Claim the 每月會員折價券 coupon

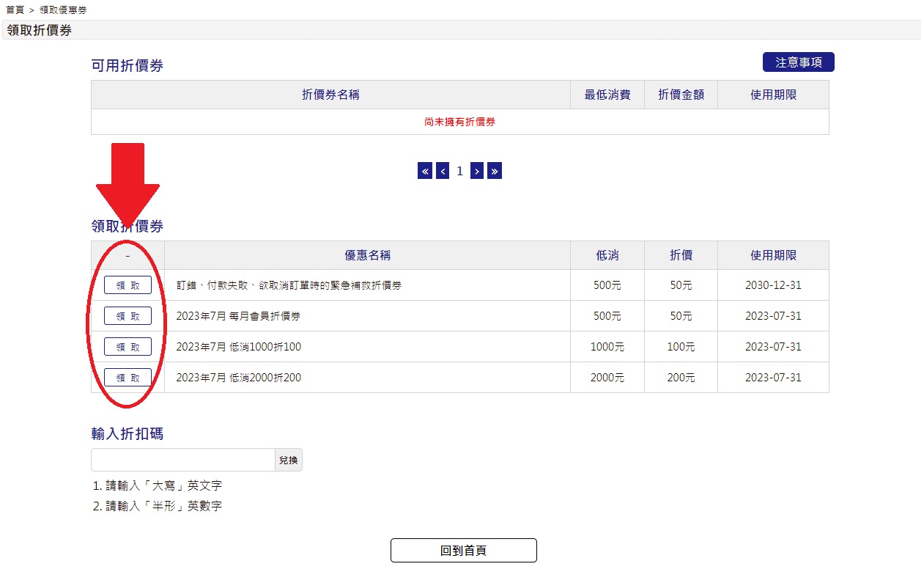[127, 316]
